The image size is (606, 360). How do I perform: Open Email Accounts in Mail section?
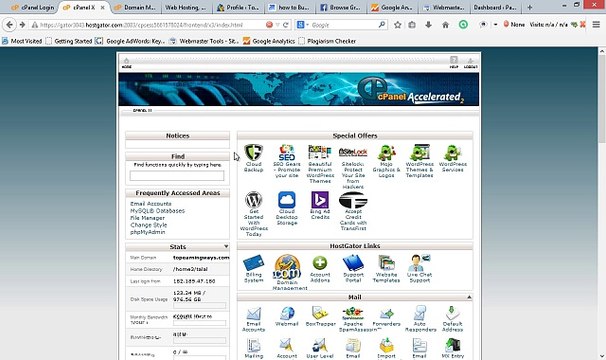(254, 314)
